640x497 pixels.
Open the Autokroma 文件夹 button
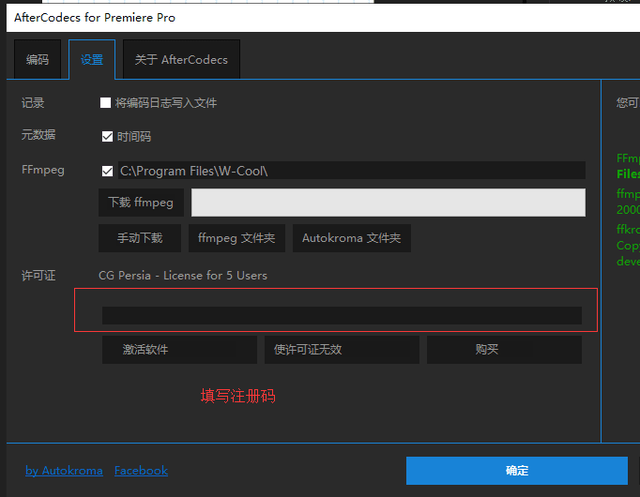(351, 238)
